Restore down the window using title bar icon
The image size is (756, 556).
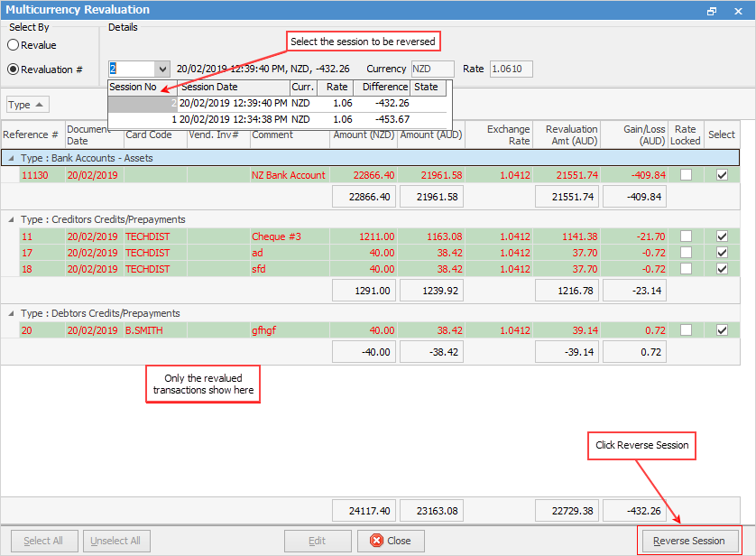click(712, 10)
